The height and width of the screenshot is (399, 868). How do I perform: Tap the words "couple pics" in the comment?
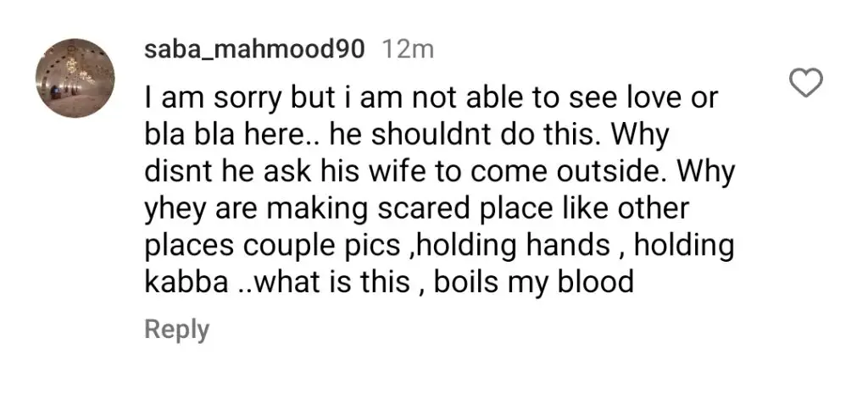(x=321, y=247)
